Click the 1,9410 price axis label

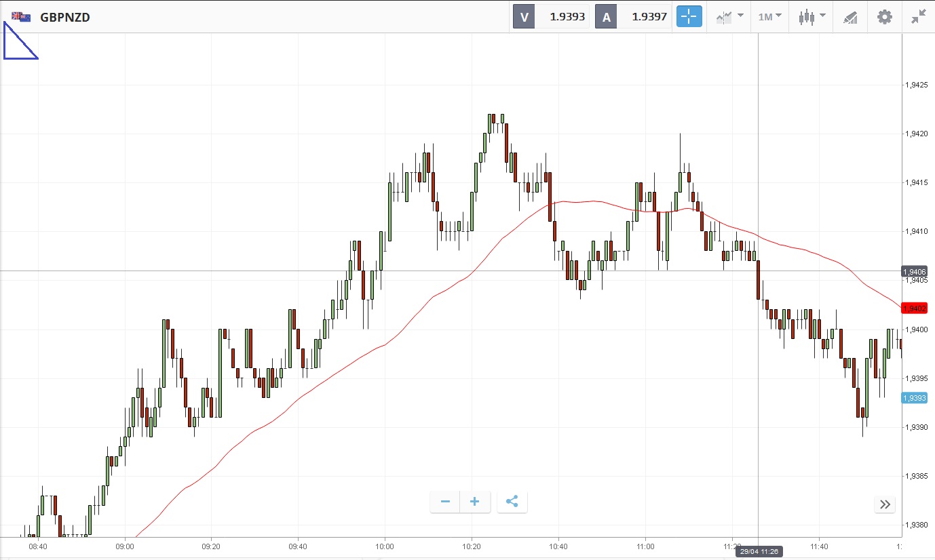point(917,232)
